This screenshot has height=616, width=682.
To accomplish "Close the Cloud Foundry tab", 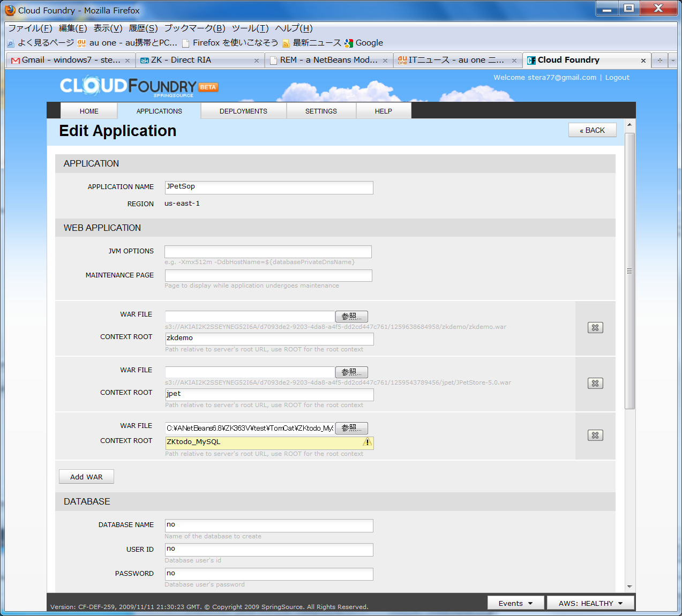I will pos(643,61).
